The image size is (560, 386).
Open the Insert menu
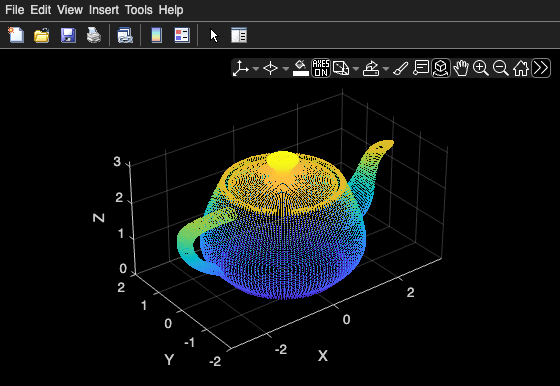pyautogui.click(x=104, y=10)
